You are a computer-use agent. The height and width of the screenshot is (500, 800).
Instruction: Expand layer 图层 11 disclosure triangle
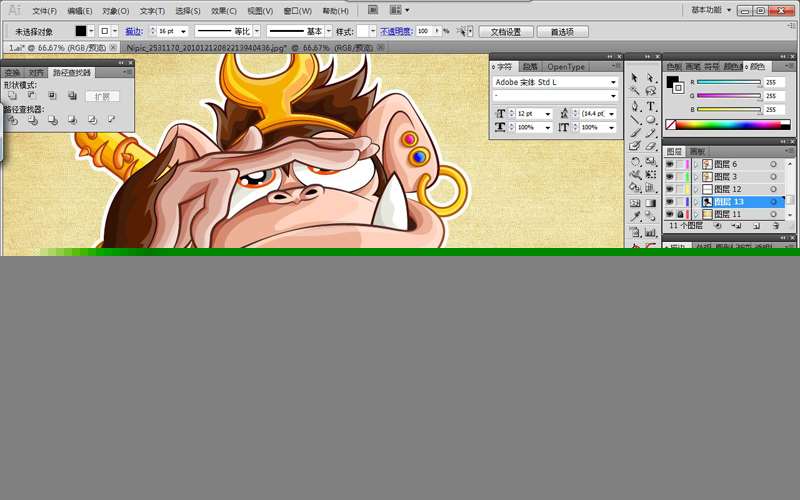pos(696,214)
